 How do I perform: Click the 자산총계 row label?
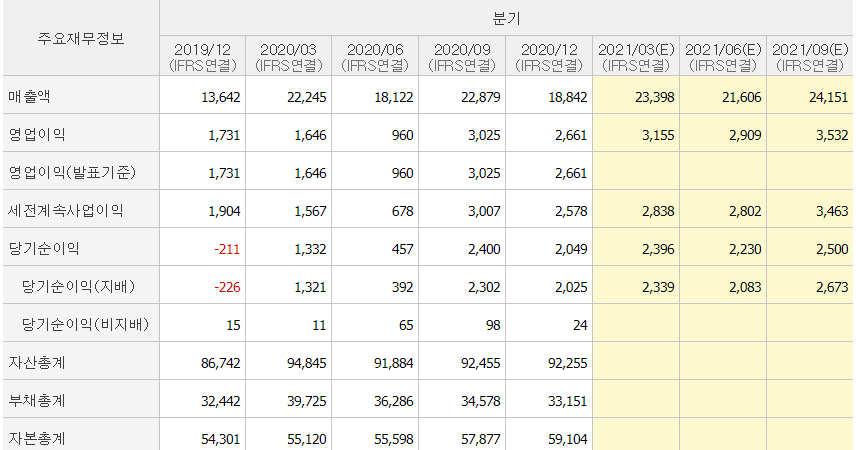tap(37, 362)
